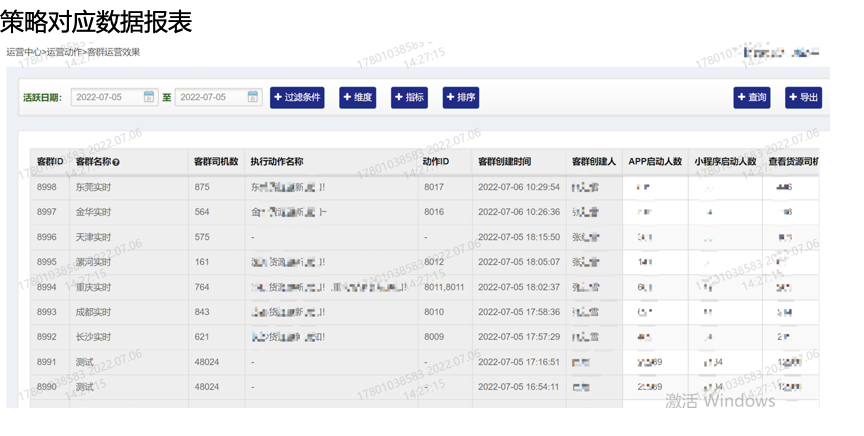Image resolution: width=864 pixels, height=436 pixels.
Task: Select creation time 2022-07-06 10:26:36
Action: point(519,212)
